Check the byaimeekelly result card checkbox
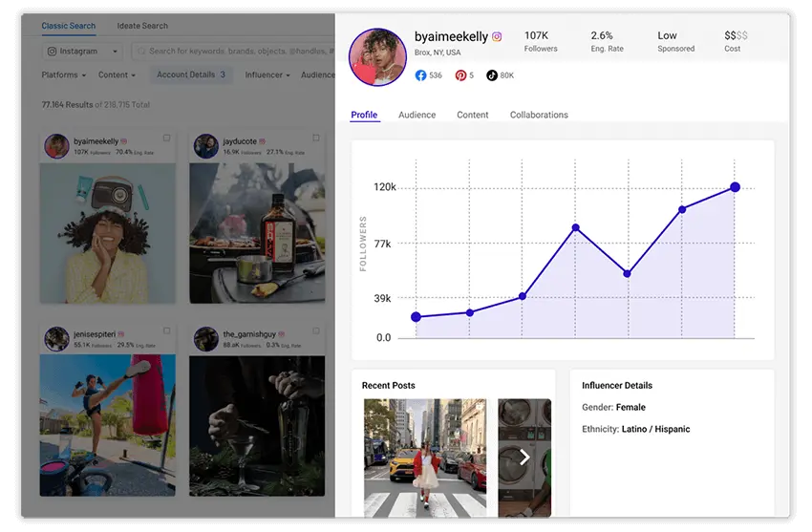 167,138
